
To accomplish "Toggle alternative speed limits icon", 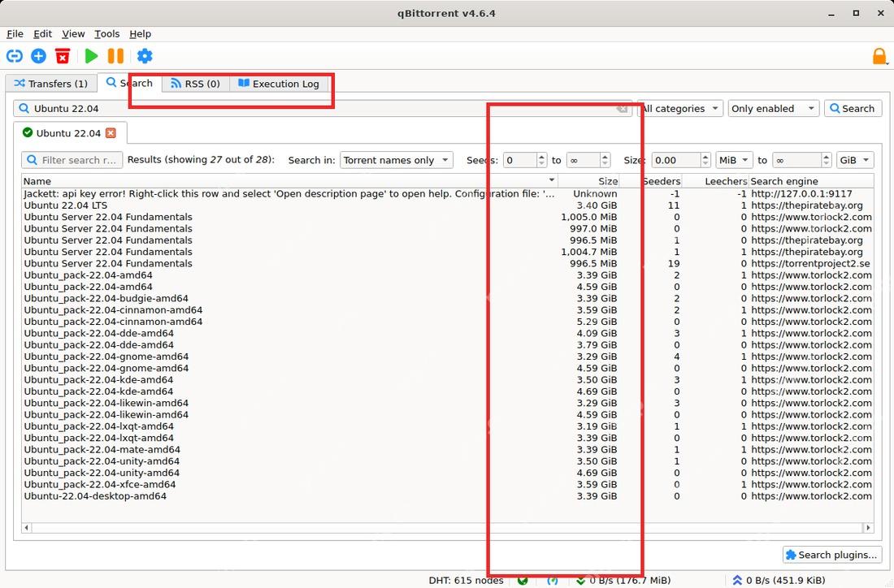I will pos(552,581).
